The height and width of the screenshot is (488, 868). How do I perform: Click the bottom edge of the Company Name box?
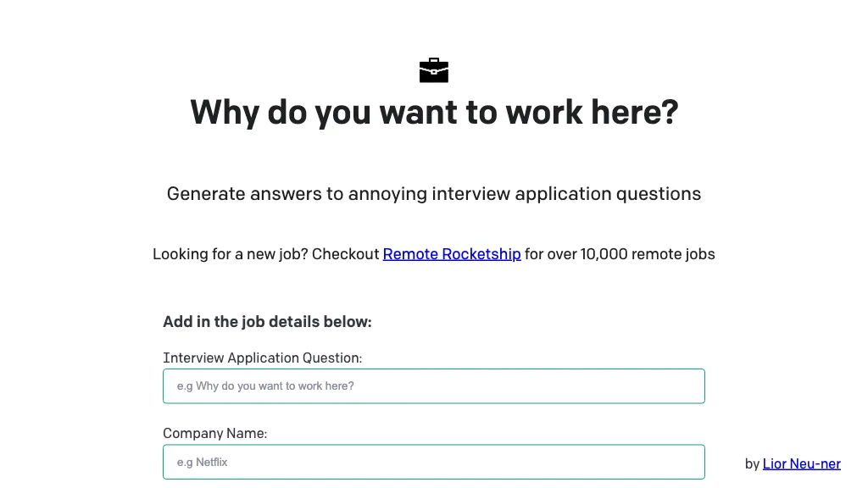[x=433, y=478]
